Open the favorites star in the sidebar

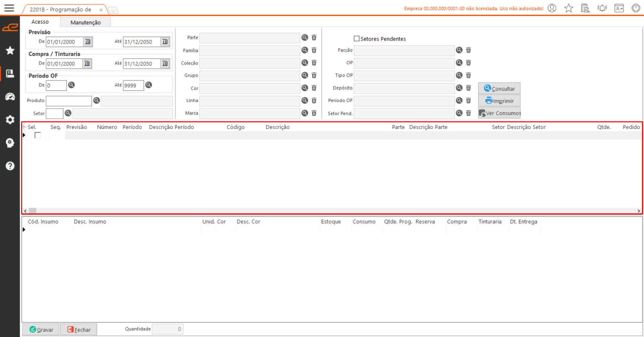[10, 50]
